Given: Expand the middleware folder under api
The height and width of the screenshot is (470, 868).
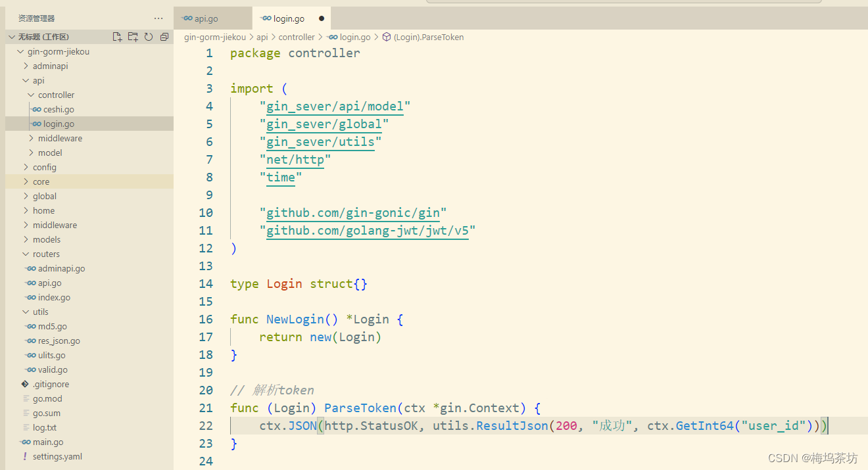Looking at the screenshot, I should [60, 138].
